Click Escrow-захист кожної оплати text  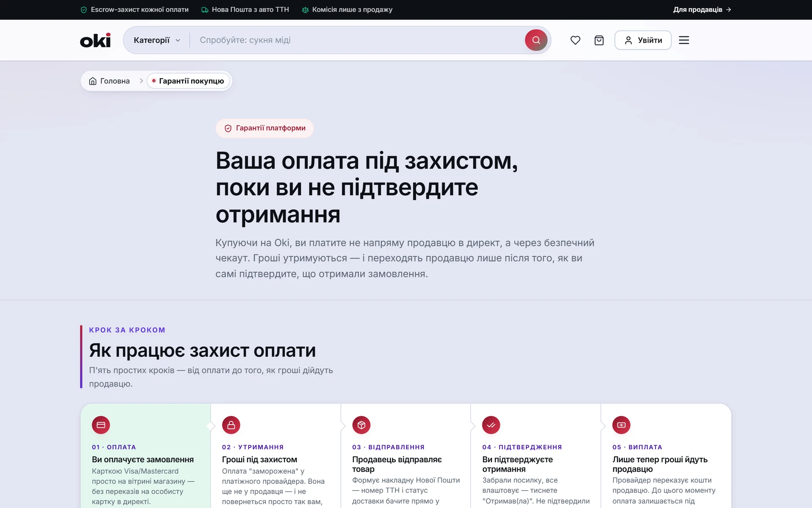[x=140, y=10]
